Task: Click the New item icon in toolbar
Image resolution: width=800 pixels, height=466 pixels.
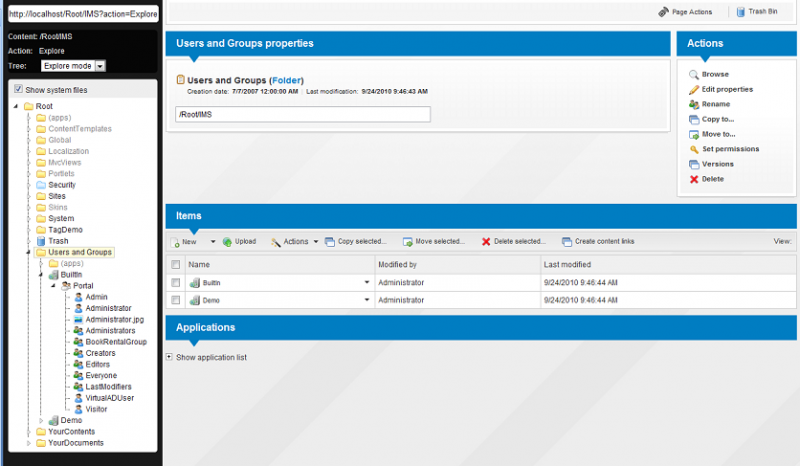Action: coord(175,242)
